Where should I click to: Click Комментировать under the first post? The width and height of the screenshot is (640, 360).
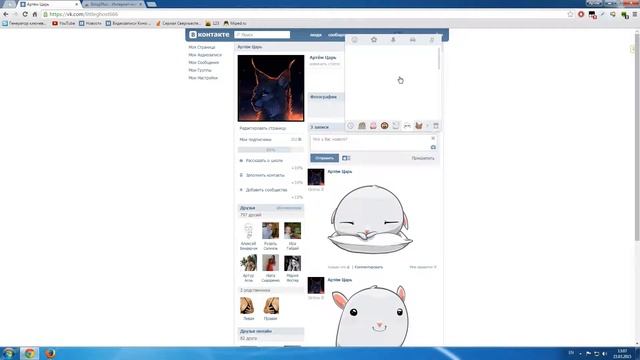point(369,267)
